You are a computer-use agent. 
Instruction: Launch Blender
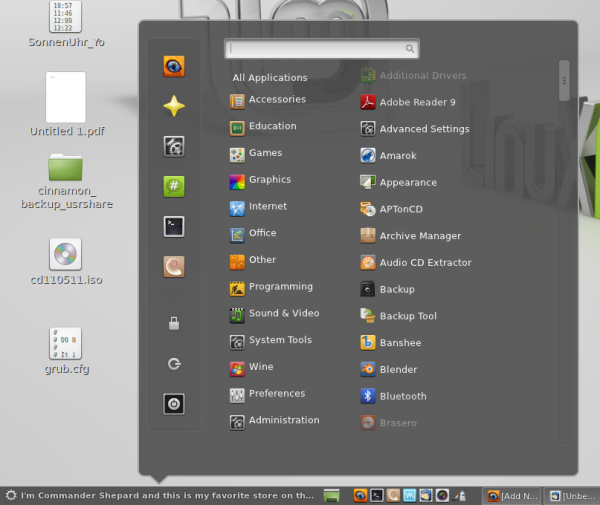(389, 370)
